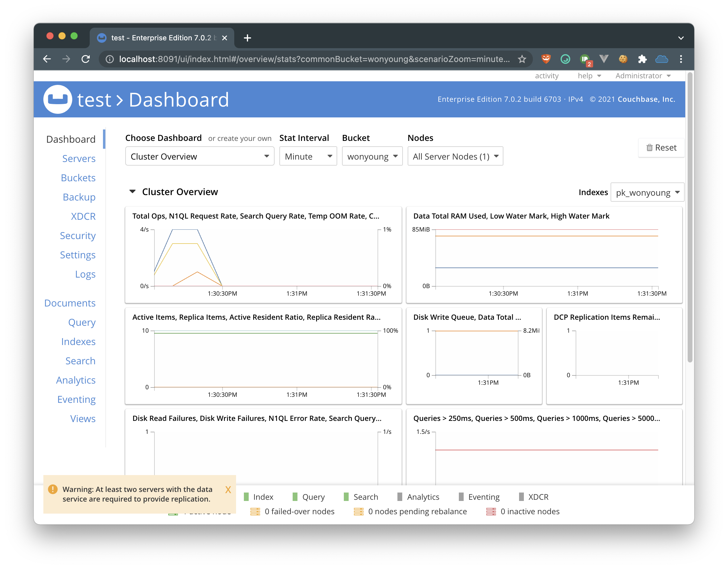Open the Indexes pk_wonyoung dropdown
The height and width of the screenshot is (569, 728).
coord(647,193)
